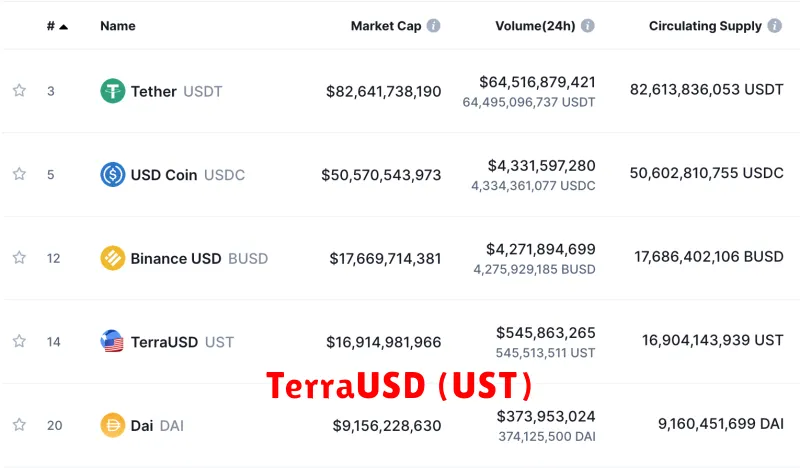The image size is (800, 468).
Task: Open the Binance USD BUSD link
Action: (199, 258)
